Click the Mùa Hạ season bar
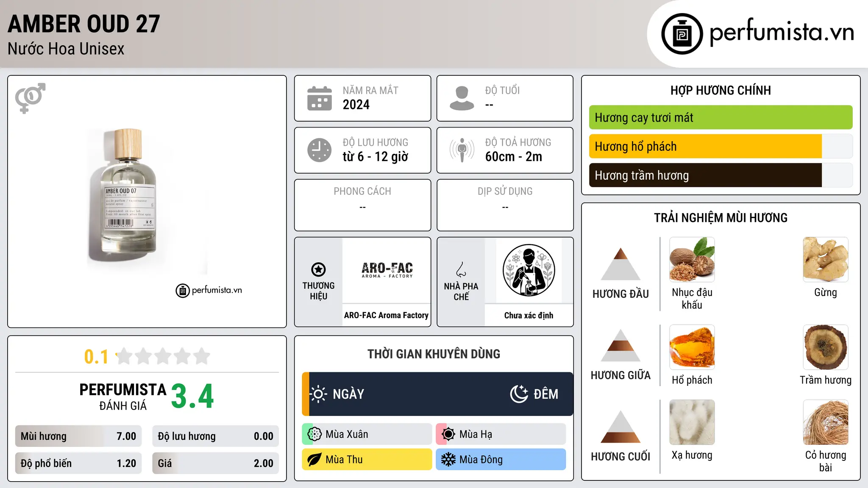868x488 pixels. click(501, 434)
